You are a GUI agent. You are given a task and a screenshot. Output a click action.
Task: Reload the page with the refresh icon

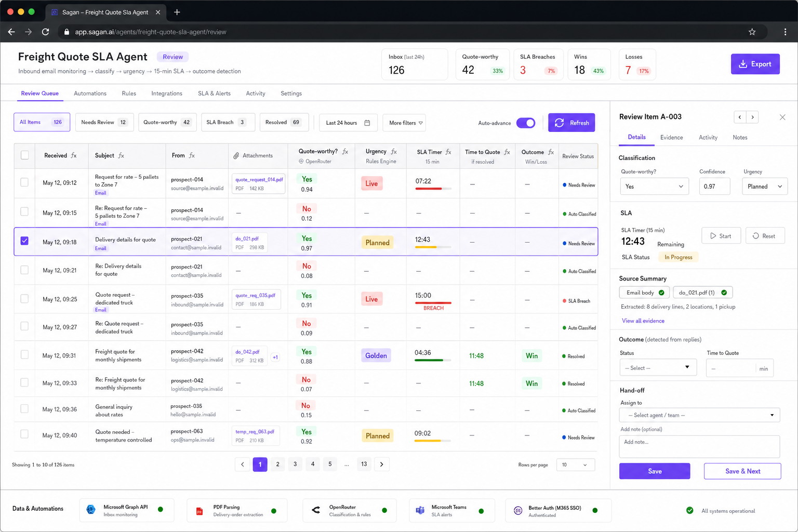(x=46, y=32)
